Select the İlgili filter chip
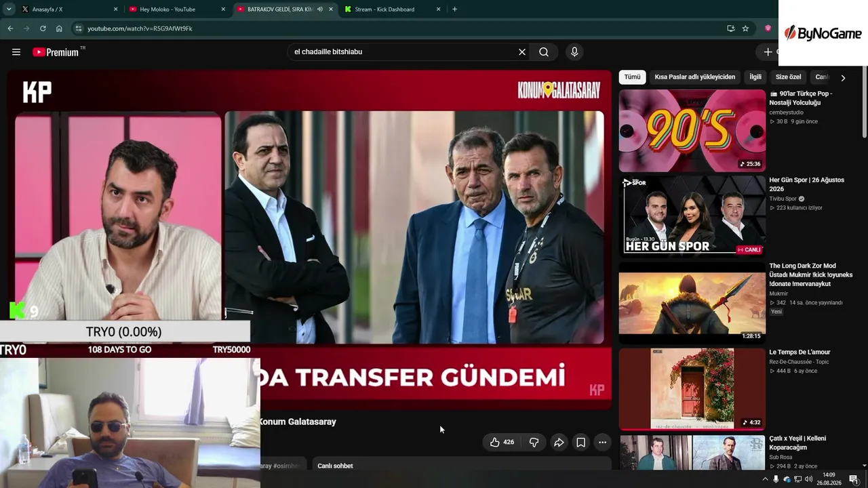 tap(755, 77)
